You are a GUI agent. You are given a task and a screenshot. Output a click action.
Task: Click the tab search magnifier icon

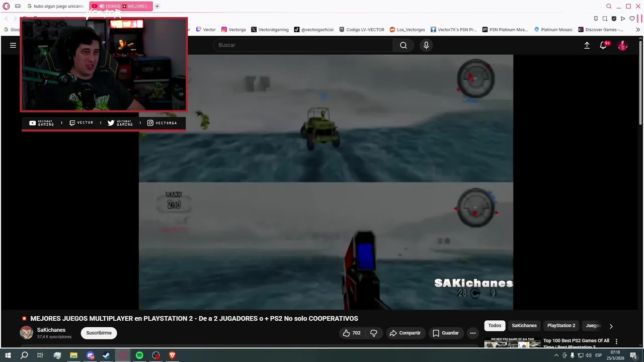(609, 6)
